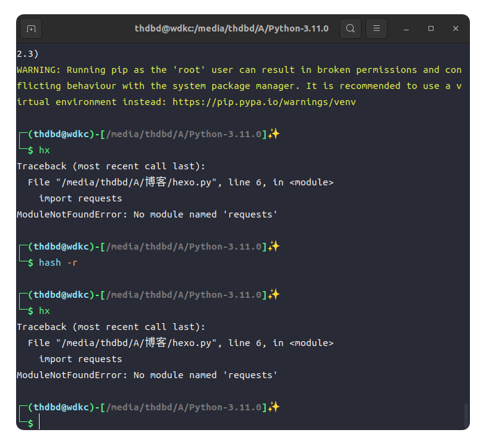Click the first hexo.py file path line
Image resolution: width=486 pixels, height=448 pixels.
coord(181,182)
